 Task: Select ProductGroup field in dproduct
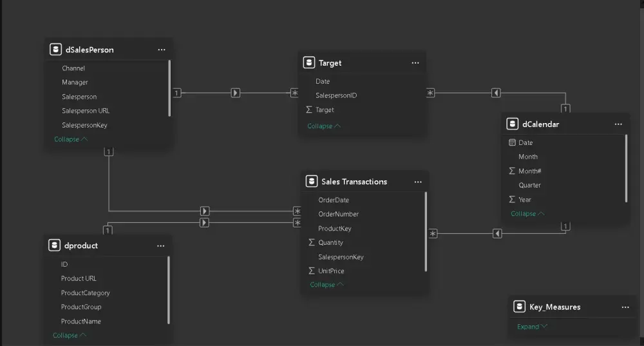[x=81, y=307]
